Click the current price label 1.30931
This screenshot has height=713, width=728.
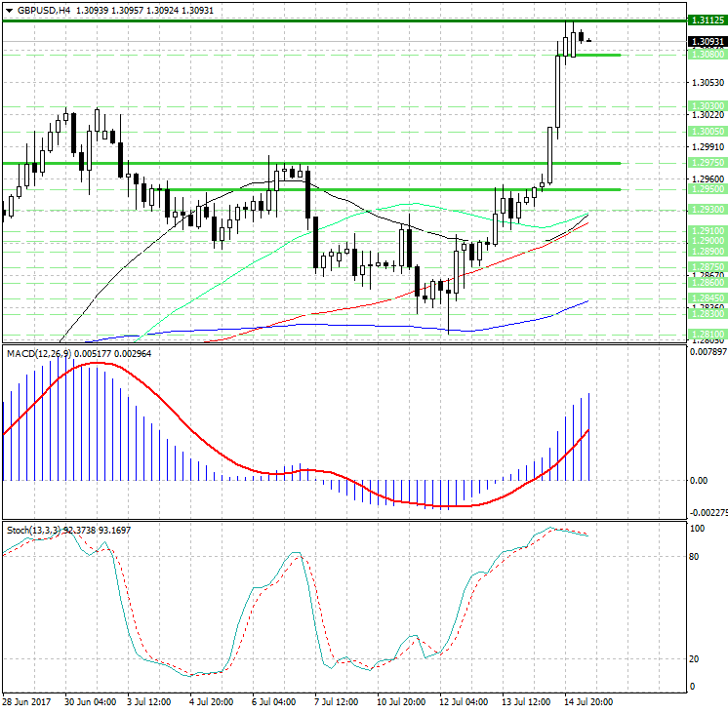(x=706, y=42)
